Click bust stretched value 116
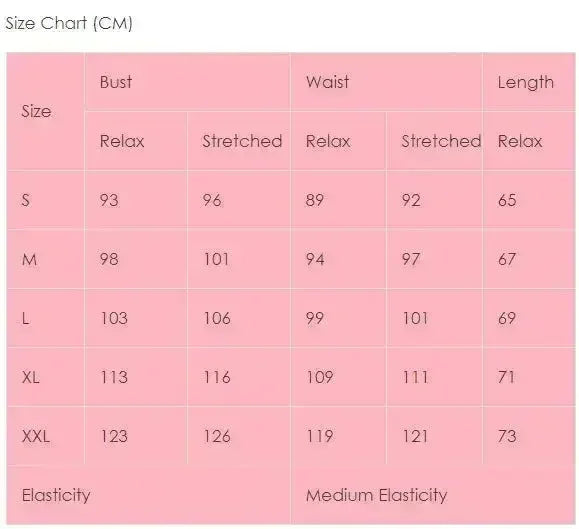Screen dimensions: 579x529 pos(217,377)
